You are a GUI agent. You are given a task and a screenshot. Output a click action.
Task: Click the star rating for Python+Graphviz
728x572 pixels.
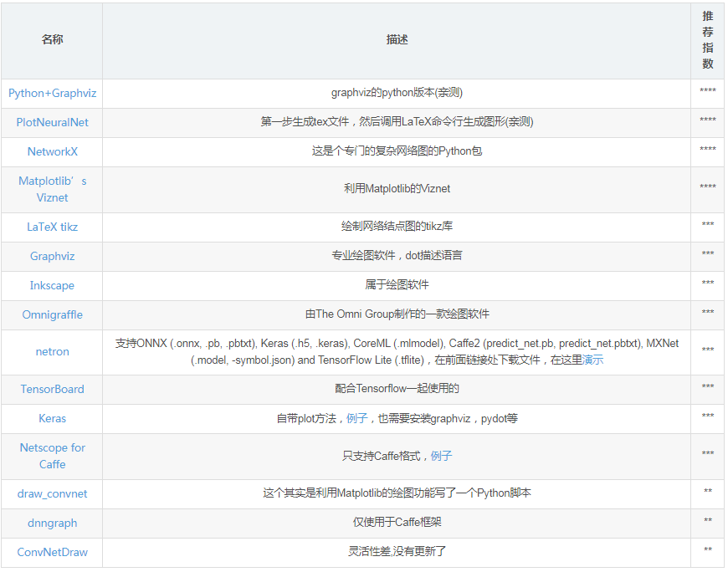tap(708, 90)
